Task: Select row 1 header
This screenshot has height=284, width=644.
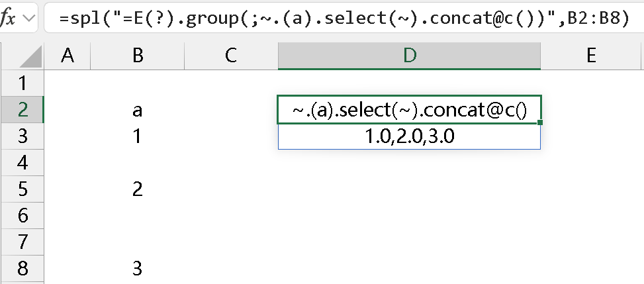Action: tap(22, 83)
